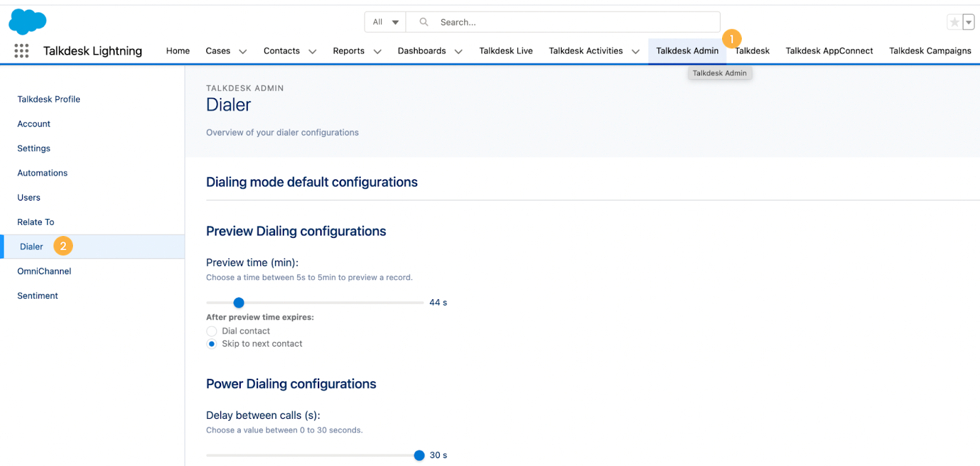The image size is (980, 466).
Task: Open the All search scope dropdown
Action: [386, 22]
